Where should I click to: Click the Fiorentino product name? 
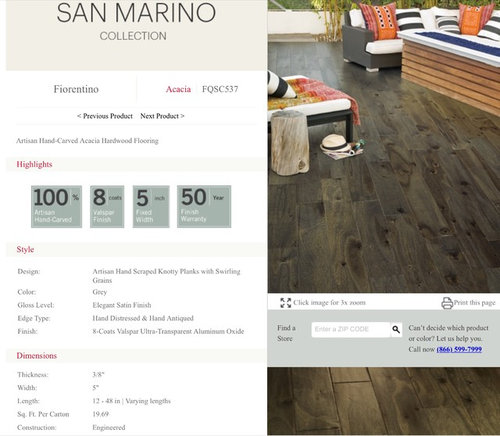pos(76,89)
